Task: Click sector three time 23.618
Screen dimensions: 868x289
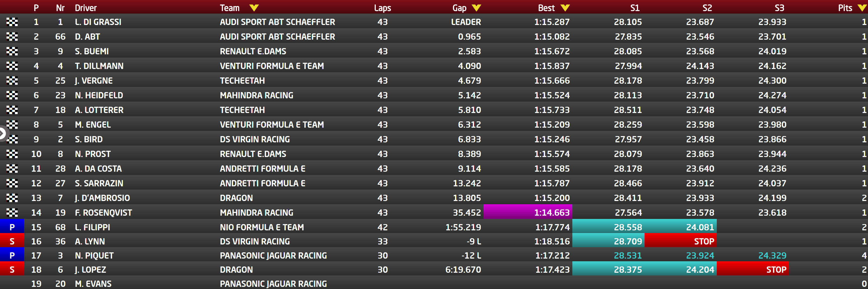Action: (772, 212)
